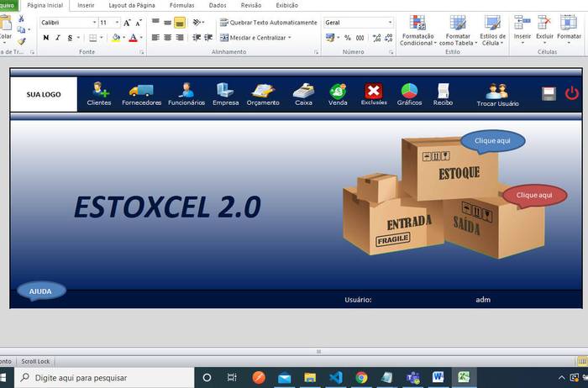This screenshot has width=588, height=388.
Task: Open the Venda module
Action: point(338,94)
